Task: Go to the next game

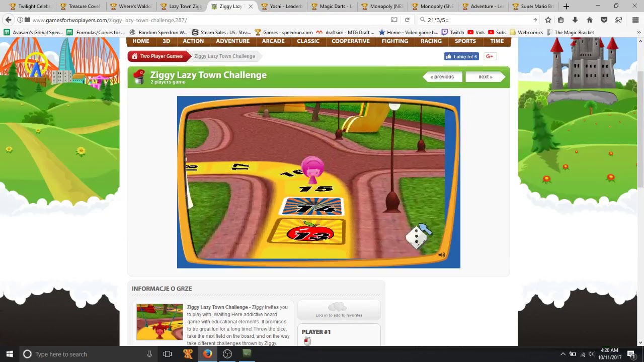Action: tap(485, 77)
